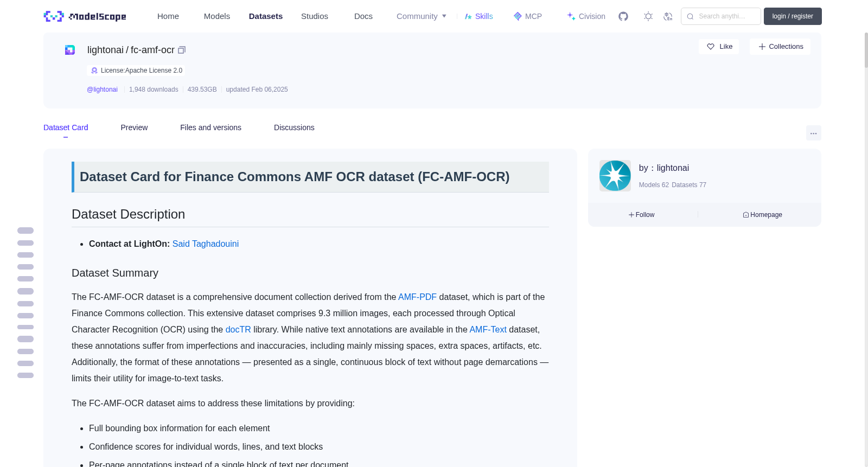Click the Full bounding box information bullet

(179, 428)
